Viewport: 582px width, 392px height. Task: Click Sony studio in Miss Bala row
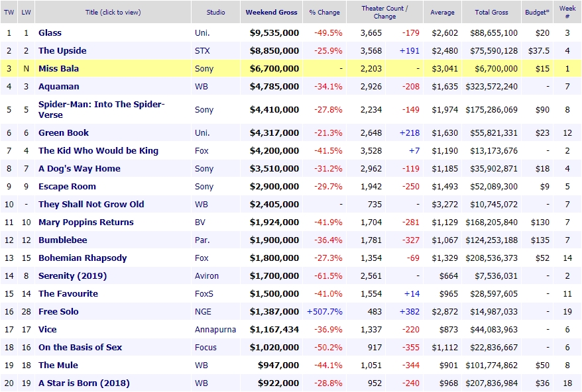point(204,69)
